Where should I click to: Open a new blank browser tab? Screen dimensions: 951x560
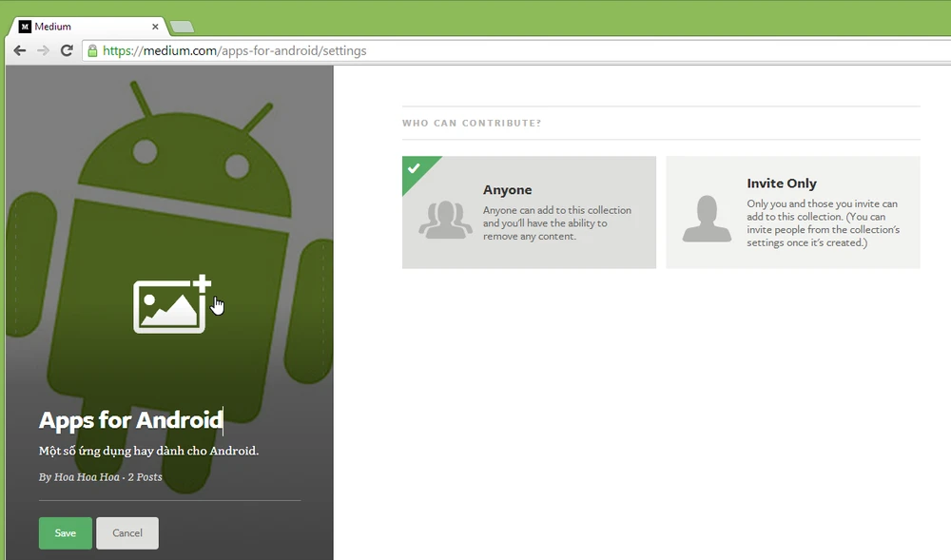coord(182,27)
